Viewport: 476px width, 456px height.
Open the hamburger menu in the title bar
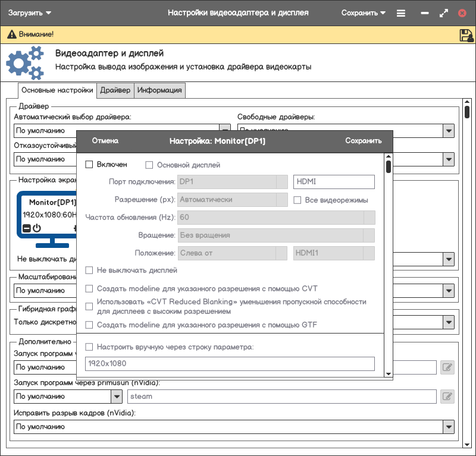(401, 12)
